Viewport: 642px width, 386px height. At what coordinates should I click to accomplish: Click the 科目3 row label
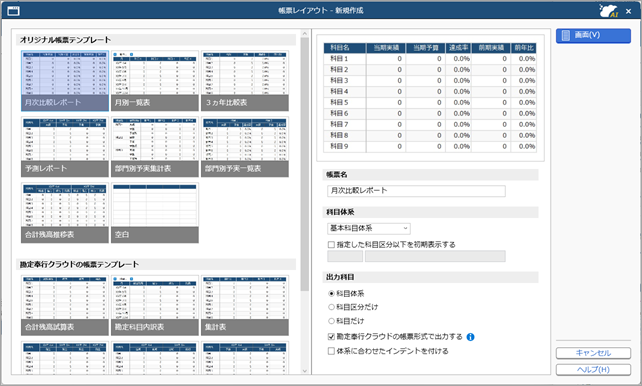click(x=339, y=81)
